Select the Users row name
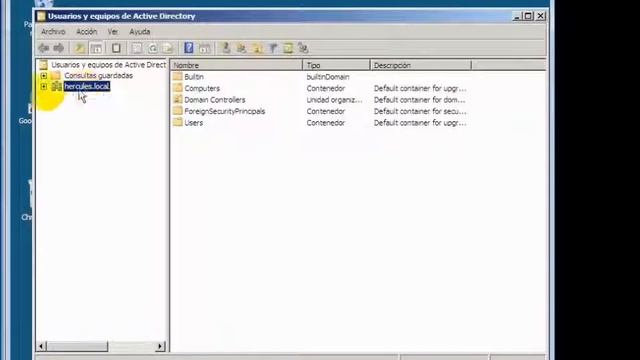This screenshot has width=640, height=360. (x=193, y=122)
